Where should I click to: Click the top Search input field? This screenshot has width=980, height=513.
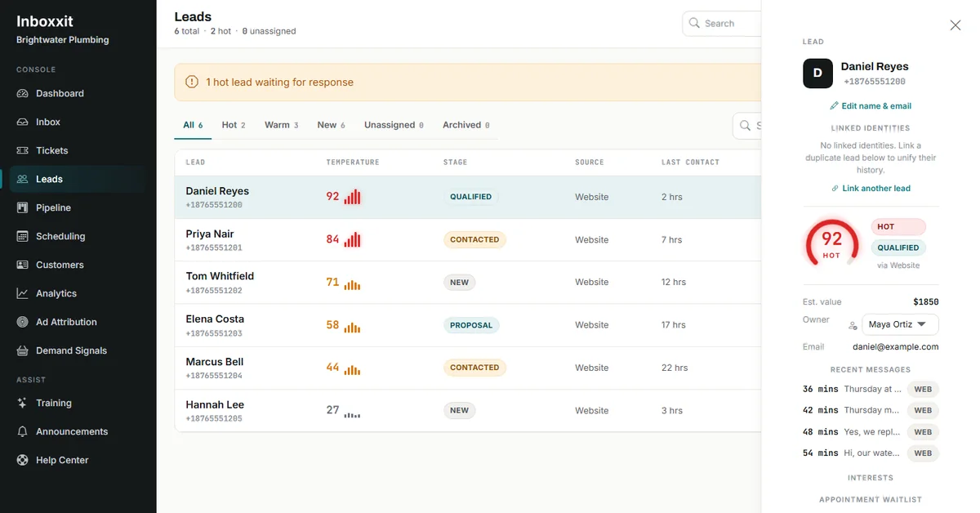(x=722, y=24)
